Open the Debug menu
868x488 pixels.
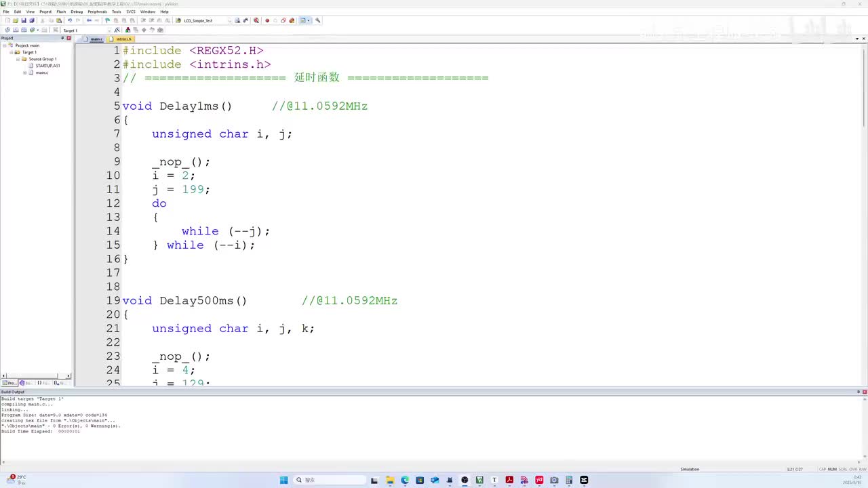[x=77, y=12]
